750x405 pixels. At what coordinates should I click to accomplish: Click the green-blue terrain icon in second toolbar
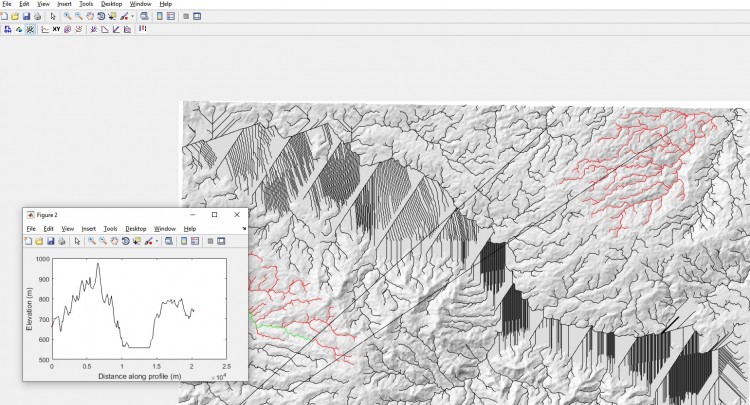[x=19, y=29]
